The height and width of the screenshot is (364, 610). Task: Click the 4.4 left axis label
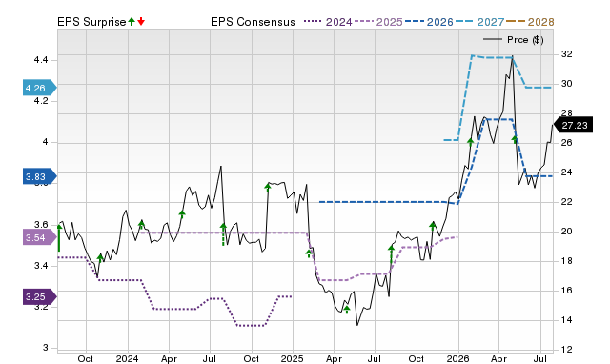point(40,60)
